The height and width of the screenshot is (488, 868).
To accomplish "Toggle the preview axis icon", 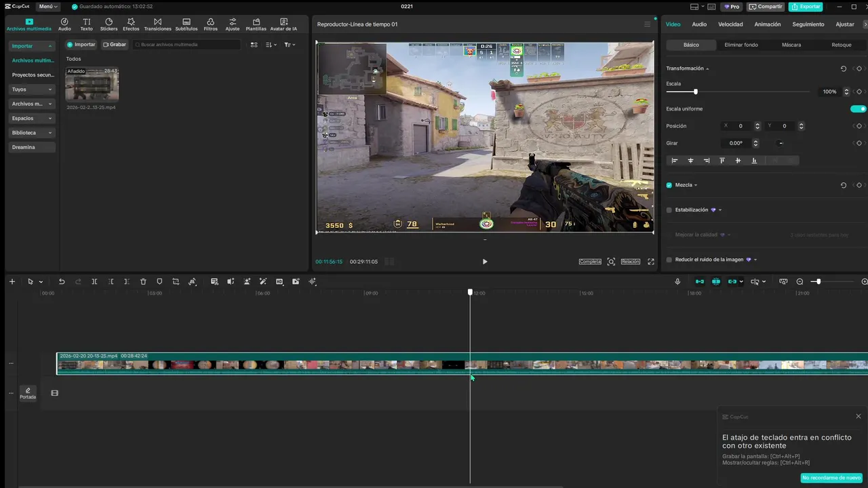I will coord(755,281).
